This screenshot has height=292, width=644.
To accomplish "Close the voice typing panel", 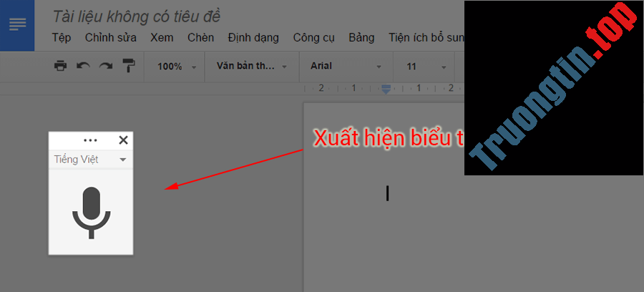I will [123, 140].
